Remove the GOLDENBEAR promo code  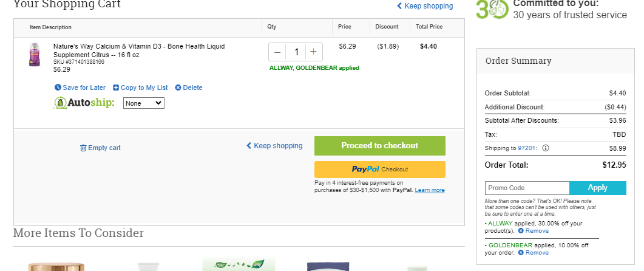click(533, 253)
